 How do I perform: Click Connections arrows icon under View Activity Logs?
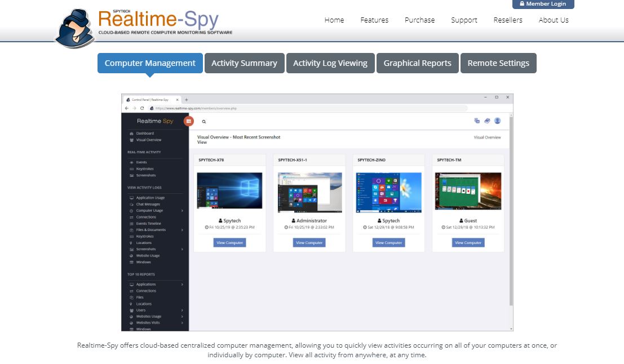131,217
